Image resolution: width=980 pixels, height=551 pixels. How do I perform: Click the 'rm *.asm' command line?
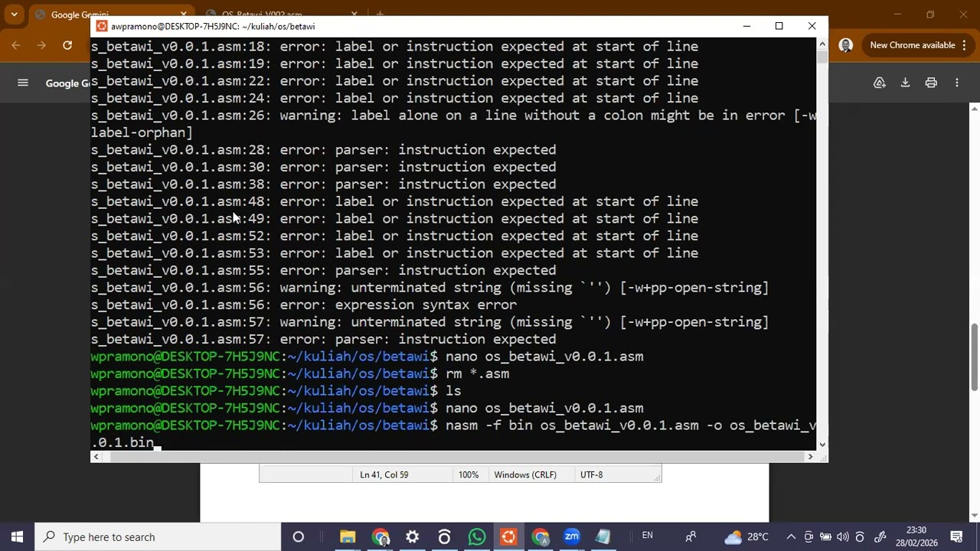pyautogui.click(x=300, y=373)
